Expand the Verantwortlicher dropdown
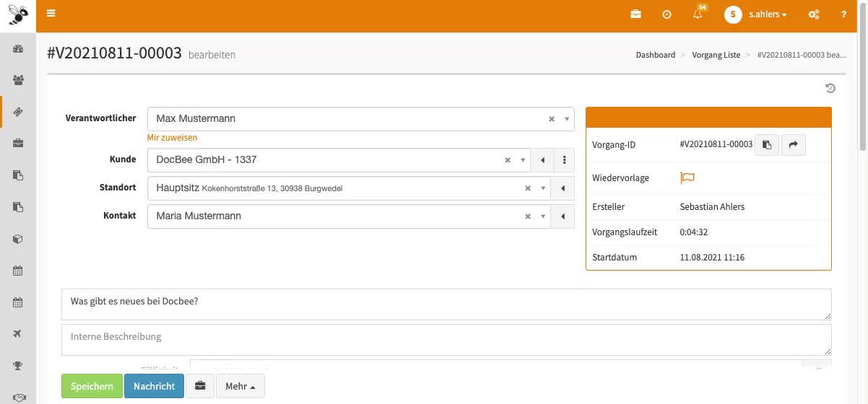Viewport: 868px width, 404px height. click(567, 119)
